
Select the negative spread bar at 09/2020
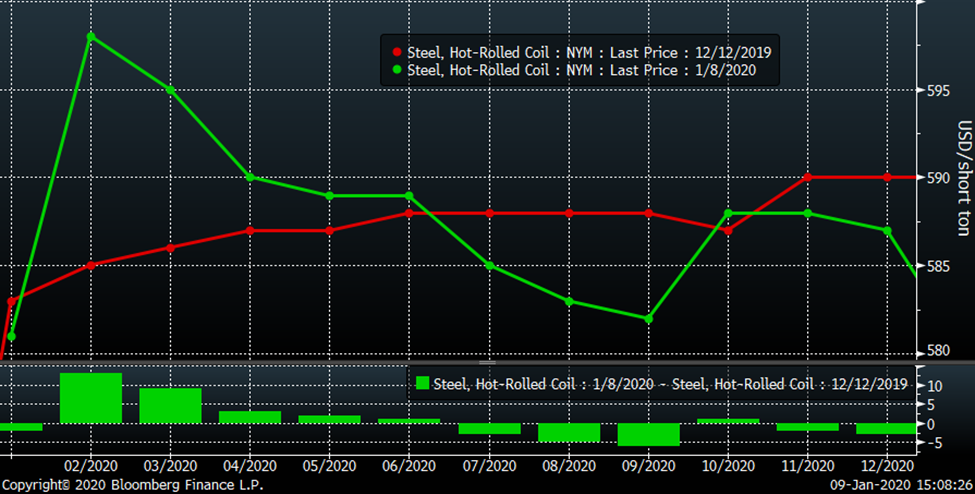click(x=648, y=434)
